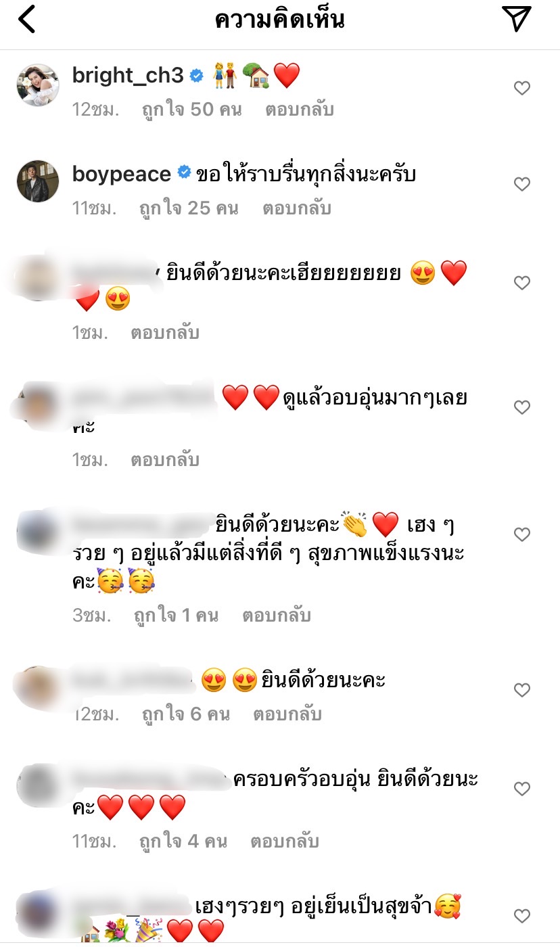Open the share paper-plane icon

coord(517,19)
